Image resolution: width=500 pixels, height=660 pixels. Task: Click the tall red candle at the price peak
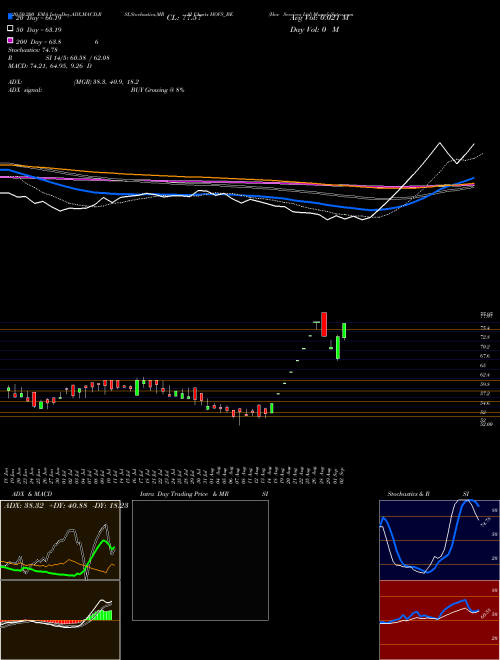tap(324, 324)
